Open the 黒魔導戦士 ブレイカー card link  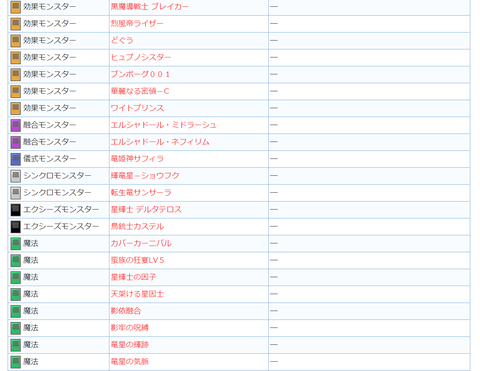[150, 7]
